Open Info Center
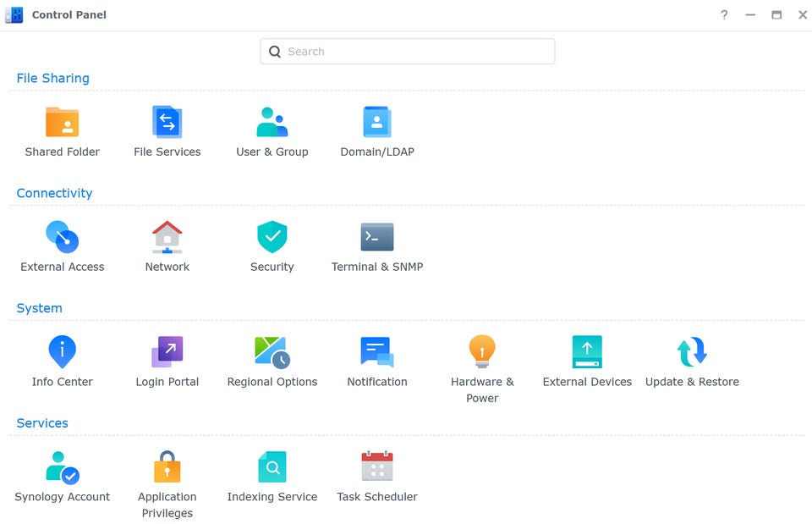Screen dimensions: 812x524 pyautogui.click(x=62, y=361)
